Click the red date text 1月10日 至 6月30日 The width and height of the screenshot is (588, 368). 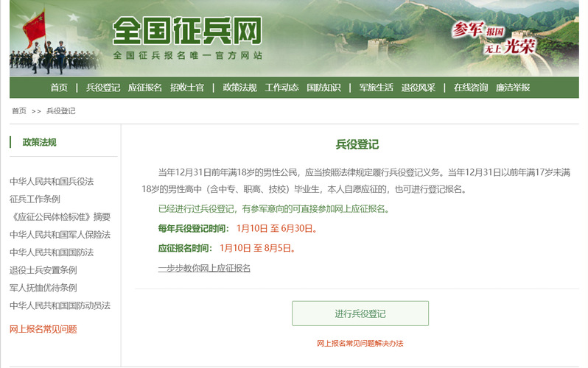tap(277, 229)
